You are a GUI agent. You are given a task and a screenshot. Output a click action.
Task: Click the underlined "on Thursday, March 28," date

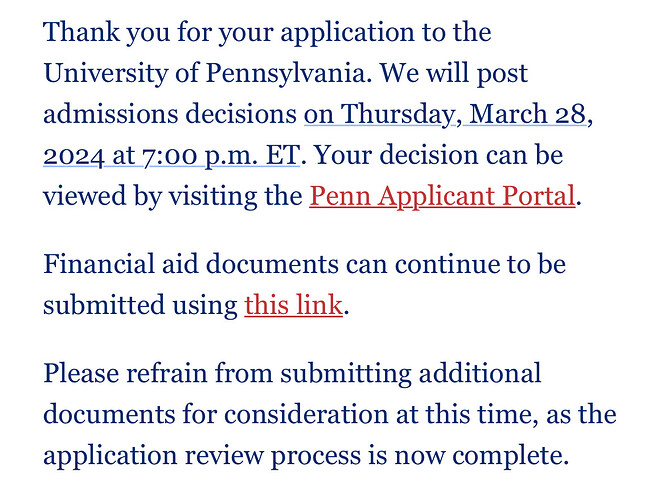click(x=445, y=115)
